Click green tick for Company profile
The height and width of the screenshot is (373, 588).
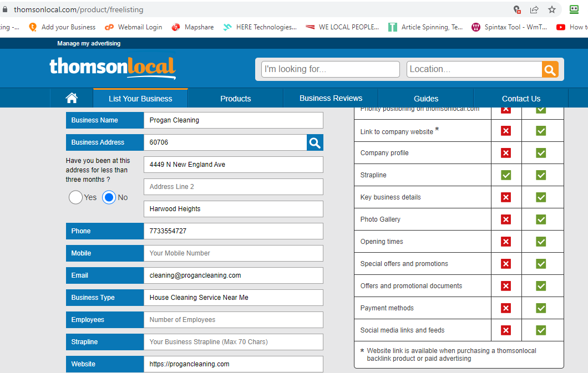541,153
